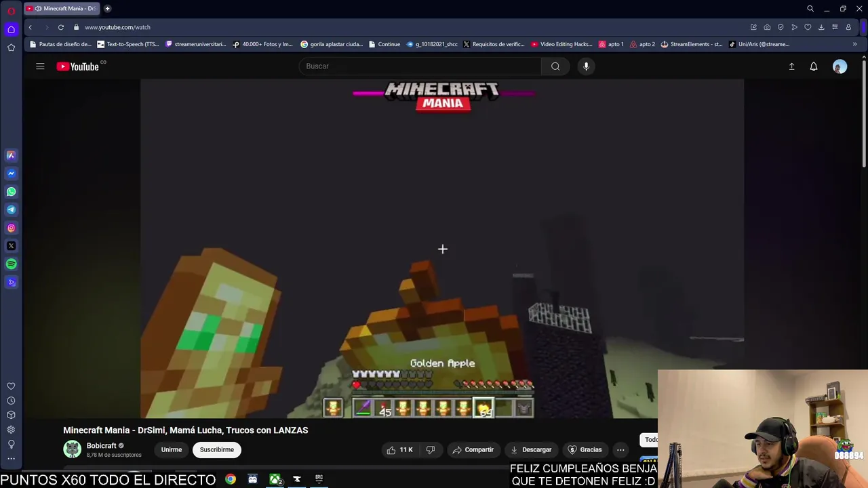Screen dimensions: 868x488
Task: Open the sidebar player icon below Spotify
Action: point(11,282)
